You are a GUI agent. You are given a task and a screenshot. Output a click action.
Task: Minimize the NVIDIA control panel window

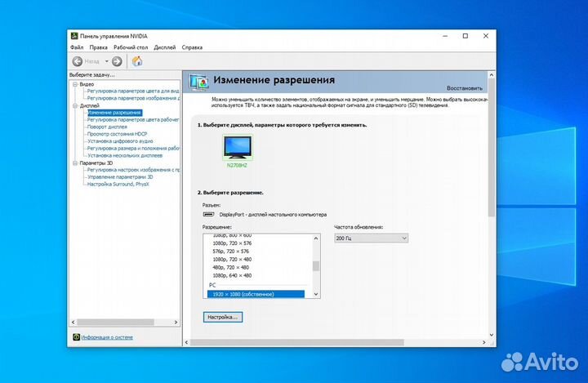click(445, 36)
